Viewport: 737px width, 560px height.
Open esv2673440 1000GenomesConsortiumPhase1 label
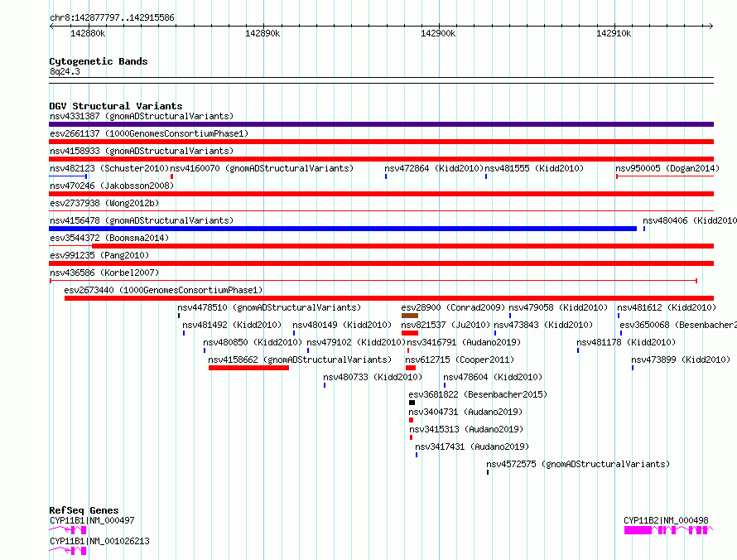pos(163,290)
